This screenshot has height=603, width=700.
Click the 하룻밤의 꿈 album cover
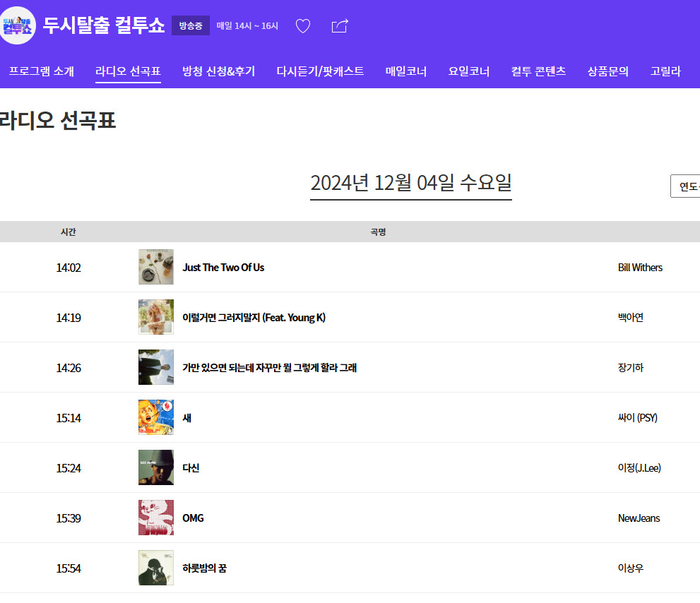pos(156,568)
